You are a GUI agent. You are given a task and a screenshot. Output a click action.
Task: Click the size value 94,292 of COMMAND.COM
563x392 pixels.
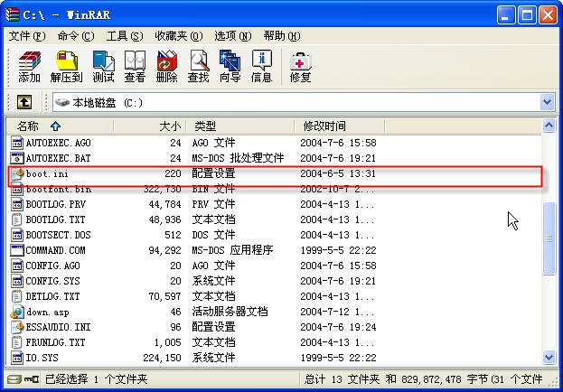tap(164, 250)
